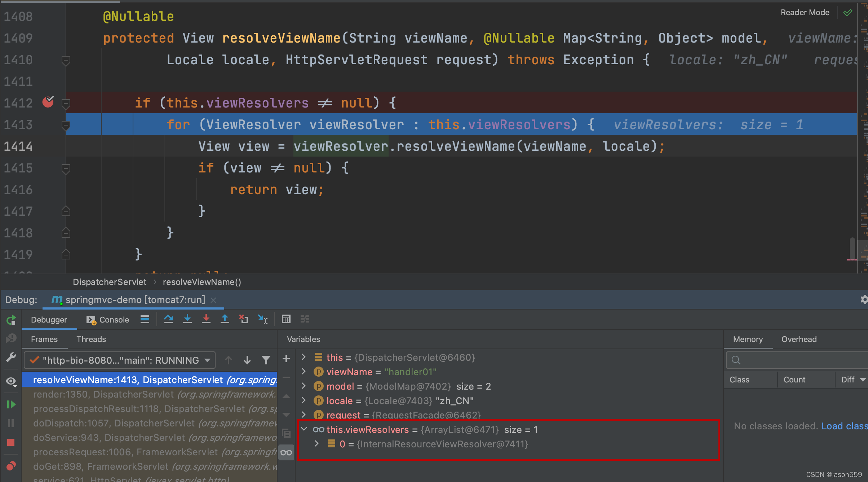
Task: Click the duplicate watch copy icon
Action: [286, 433]
